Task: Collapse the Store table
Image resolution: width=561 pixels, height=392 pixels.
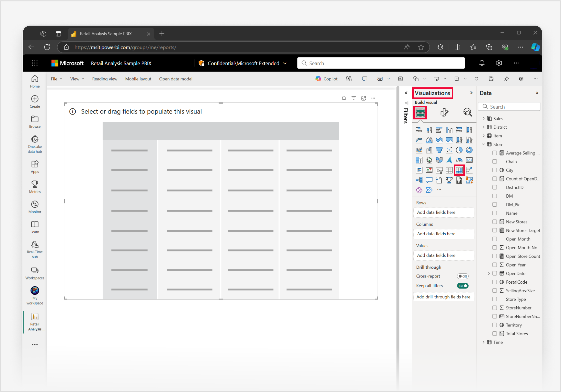Action: [483, 144]
